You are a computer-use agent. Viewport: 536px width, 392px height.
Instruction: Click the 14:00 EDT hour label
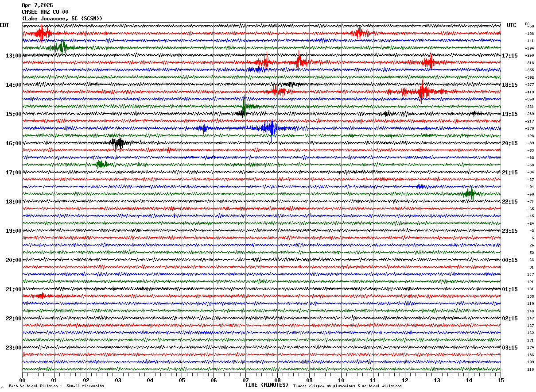(x=13, y=85)
